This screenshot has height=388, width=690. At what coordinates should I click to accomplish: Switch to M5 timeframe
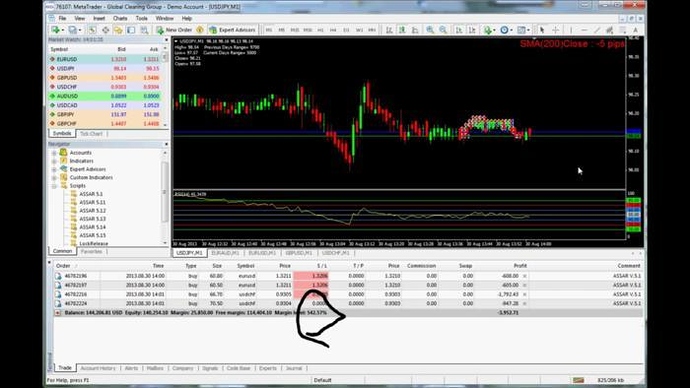point(282,30)
